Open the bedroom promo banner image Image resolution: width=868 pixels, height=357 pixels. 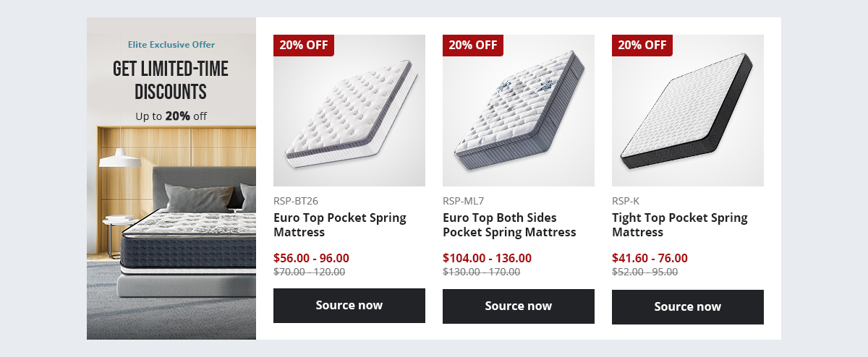tap(171, 238)
